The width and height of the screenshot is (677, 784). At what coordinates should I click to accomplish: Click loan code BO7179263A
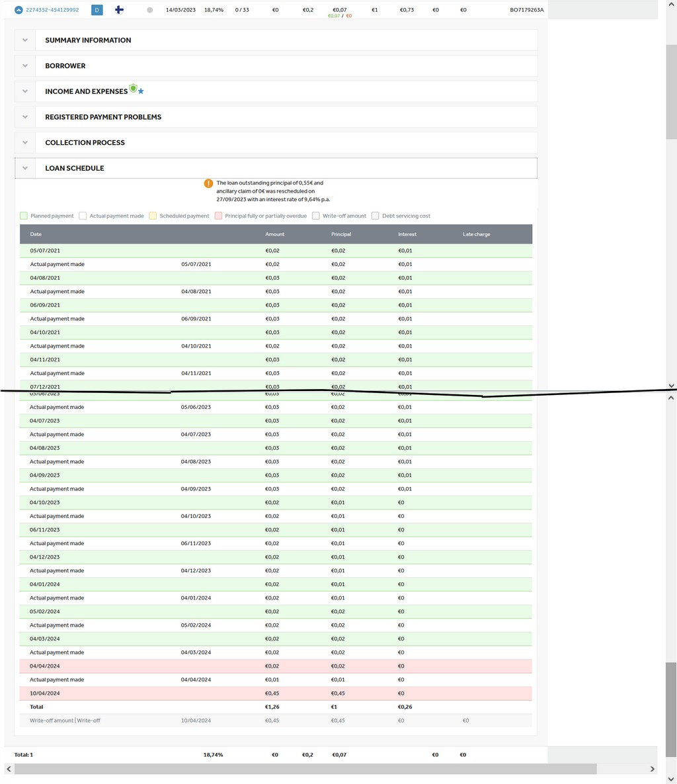click(527, 10)
